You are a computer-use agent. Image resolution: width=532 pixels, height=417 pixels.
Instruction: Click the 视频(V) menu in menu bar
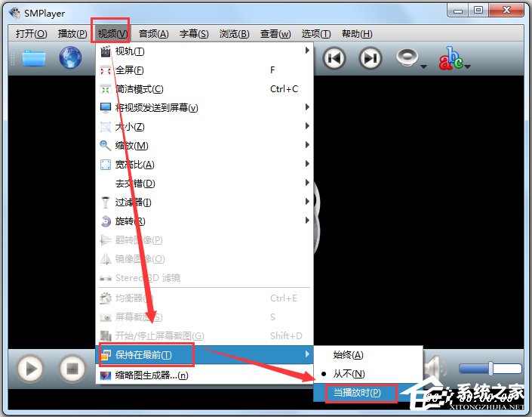point(112,34)
